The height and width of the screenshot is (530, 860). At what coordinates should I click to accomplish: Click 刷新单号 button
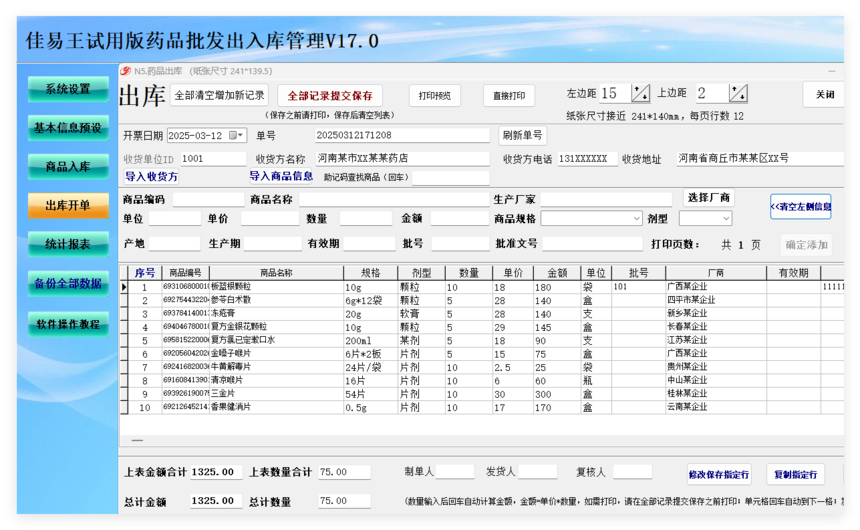(x=522, y=136)
